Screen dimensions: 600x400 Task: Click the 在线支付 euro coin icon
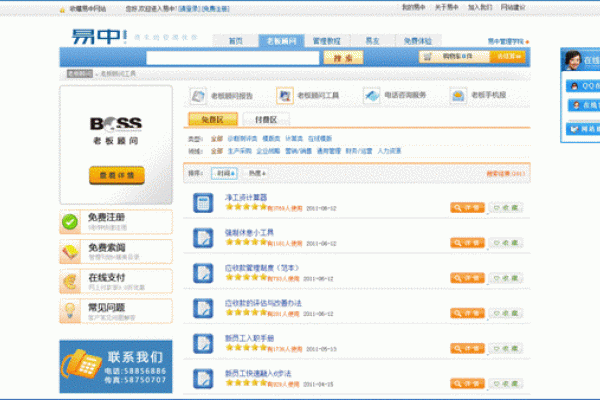tap(70, 282)
